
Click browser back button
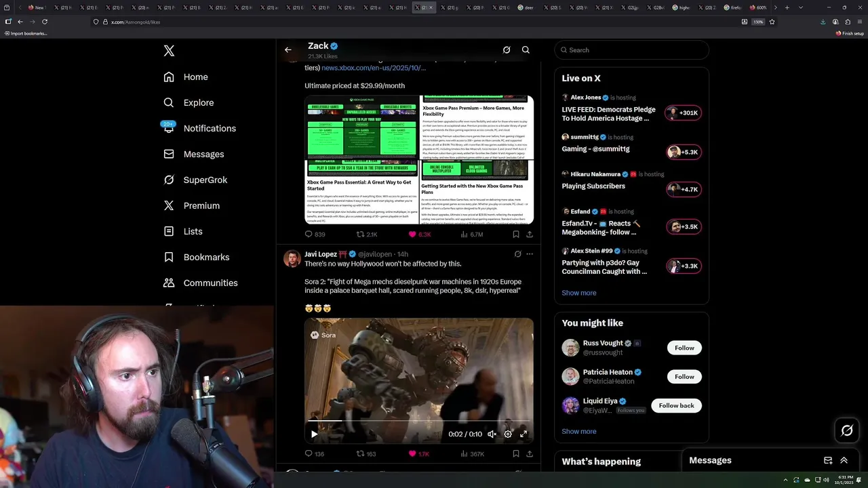[x=20, y=22]
